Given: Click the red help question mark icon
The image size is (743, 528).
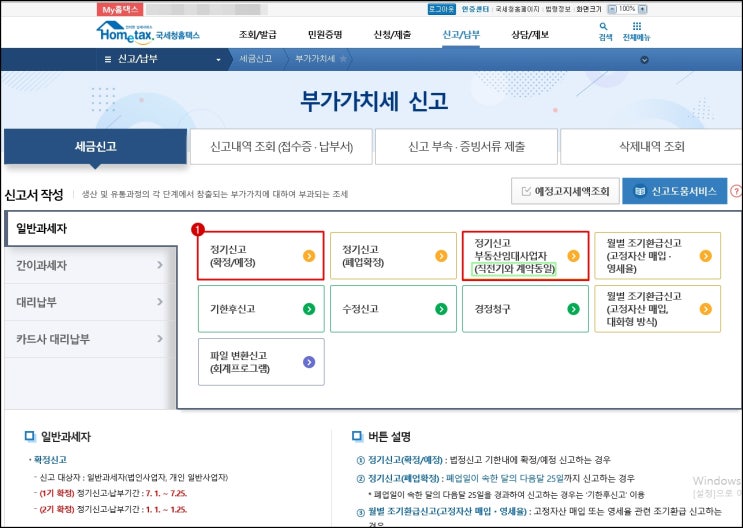Looking at the screenshot, I should pos(736,191).
